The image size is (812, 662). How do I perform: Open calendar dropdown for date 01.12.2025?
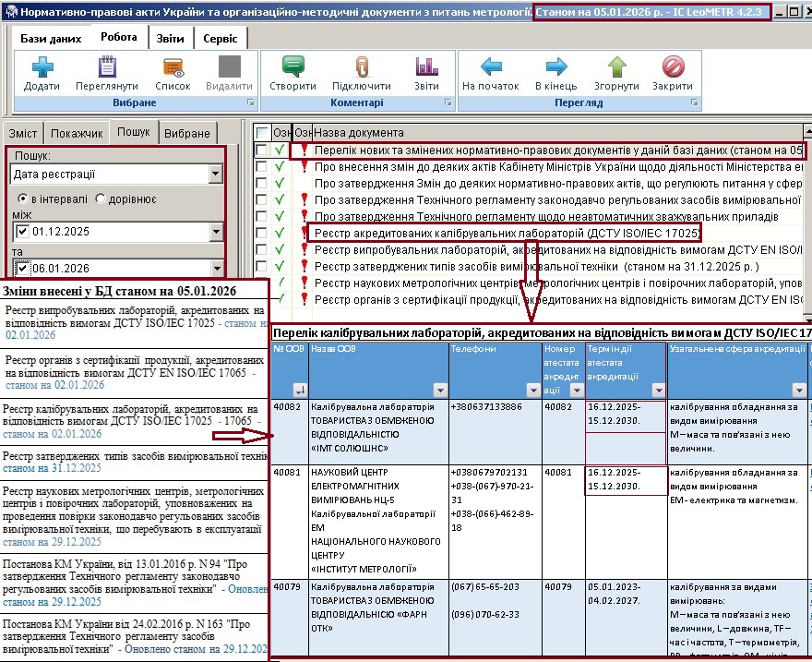(215, 232)
